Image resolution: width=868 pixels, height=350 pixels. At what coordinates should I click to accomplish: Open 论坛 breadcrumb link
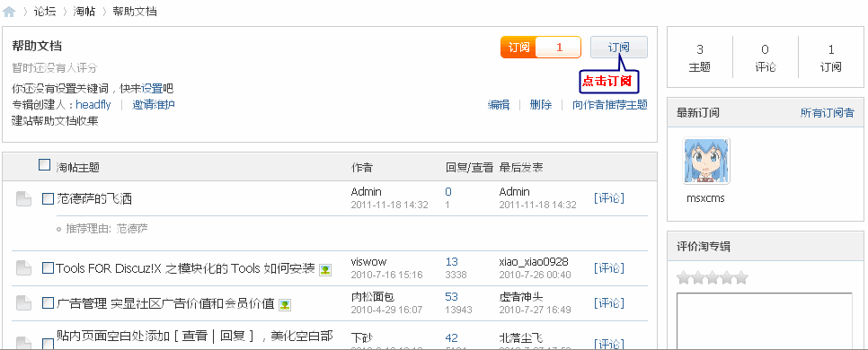(x=46, y=11)
